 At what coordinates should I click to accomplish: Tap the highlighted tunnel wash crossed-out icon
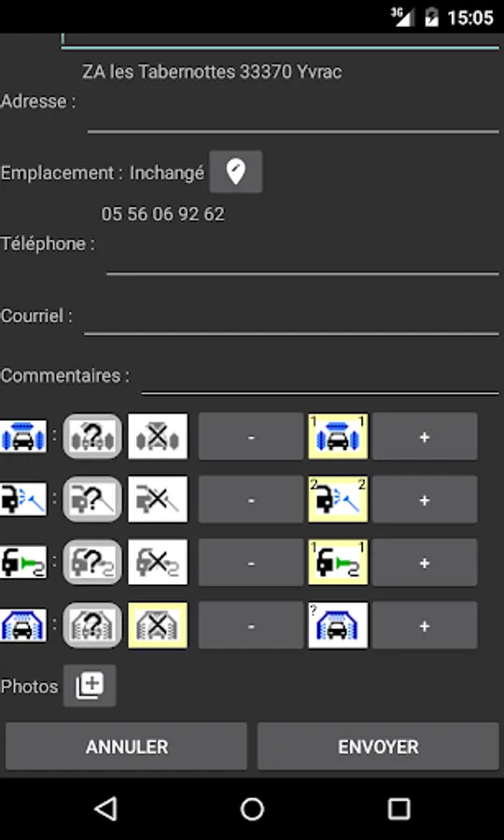pyautogui.click(x=158, y=625)
